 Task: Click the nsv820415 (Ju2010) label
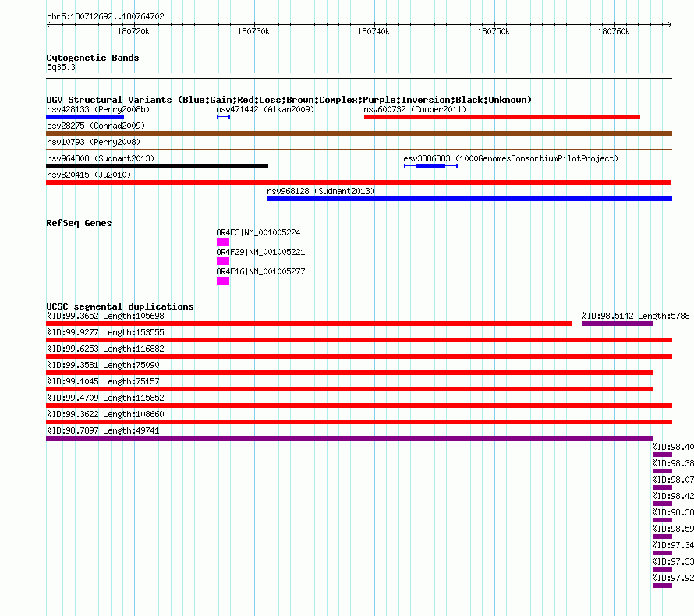pyautogui.click(x=89, y=175)
